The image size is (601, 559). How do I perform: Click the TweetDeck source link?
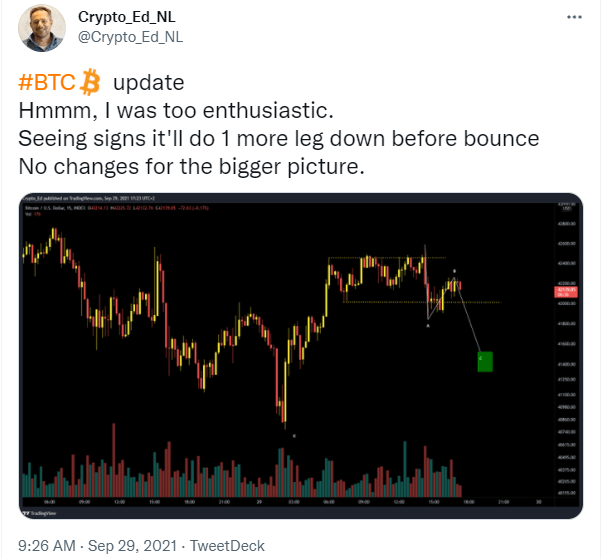[228, 545]
